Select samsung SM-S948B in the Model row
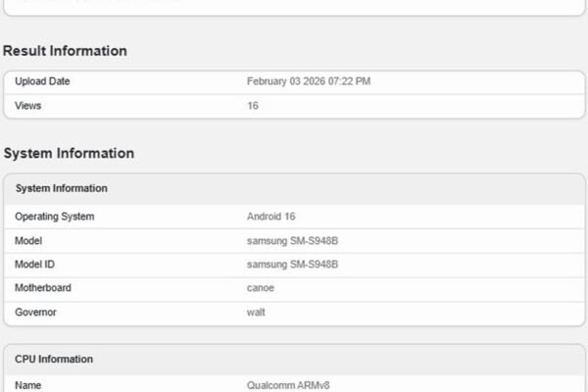588x392 pixels. coord(292,240)
